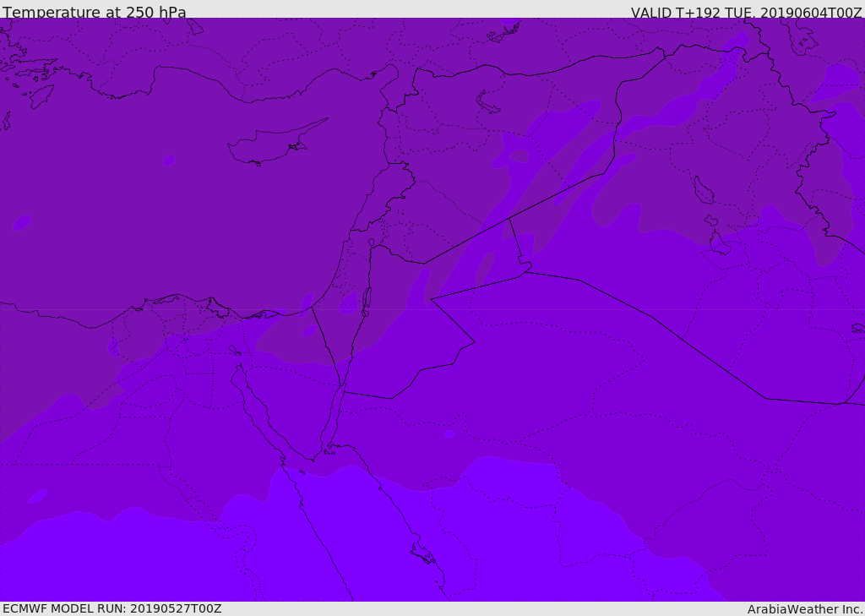Click the 'ECMWF MODEL RUN: 20190527T00Z' text

(112, 608)
